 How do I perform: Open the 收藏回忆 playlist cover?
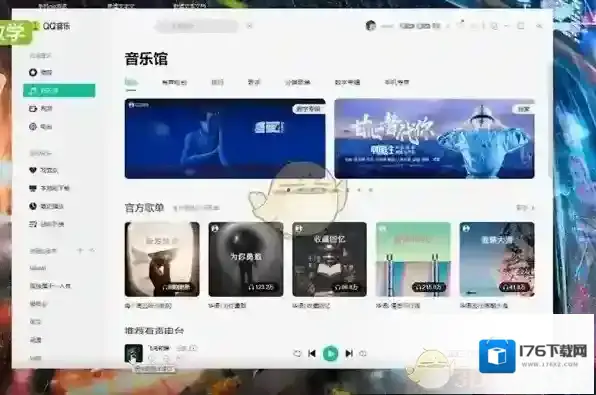pyautogui.click(x=330, y=259)
